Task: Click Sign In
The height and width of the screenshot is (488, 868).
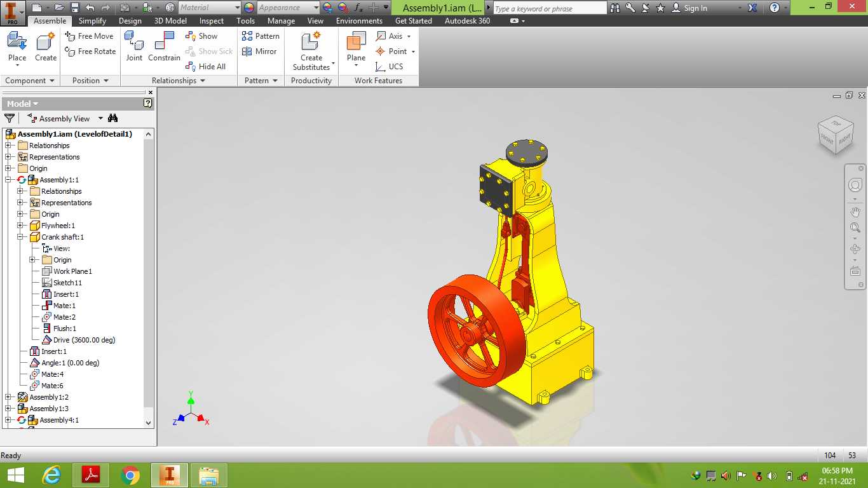Action: click(x=689, y=8)
